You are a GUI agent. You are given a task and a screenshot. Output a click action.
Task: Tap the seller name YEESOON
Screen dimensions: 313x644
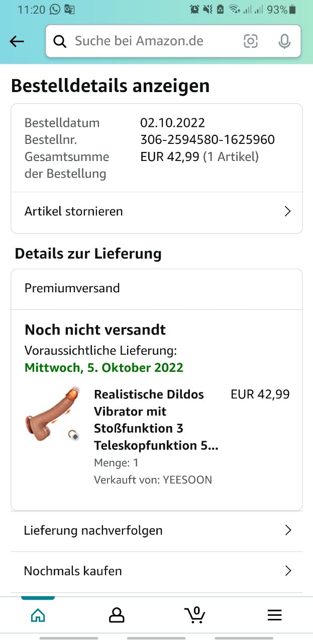tap(187, 479)
